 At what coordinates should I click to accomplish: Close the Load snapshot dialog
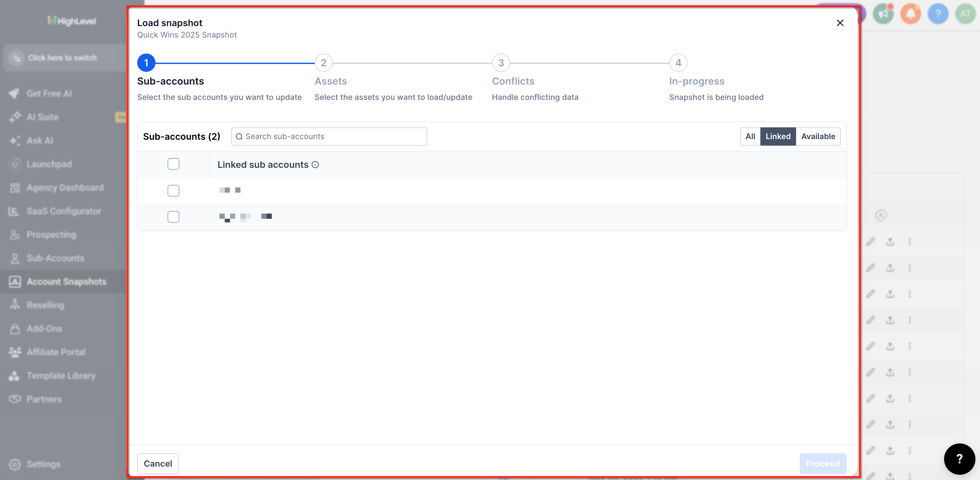(x=840, y=23)
